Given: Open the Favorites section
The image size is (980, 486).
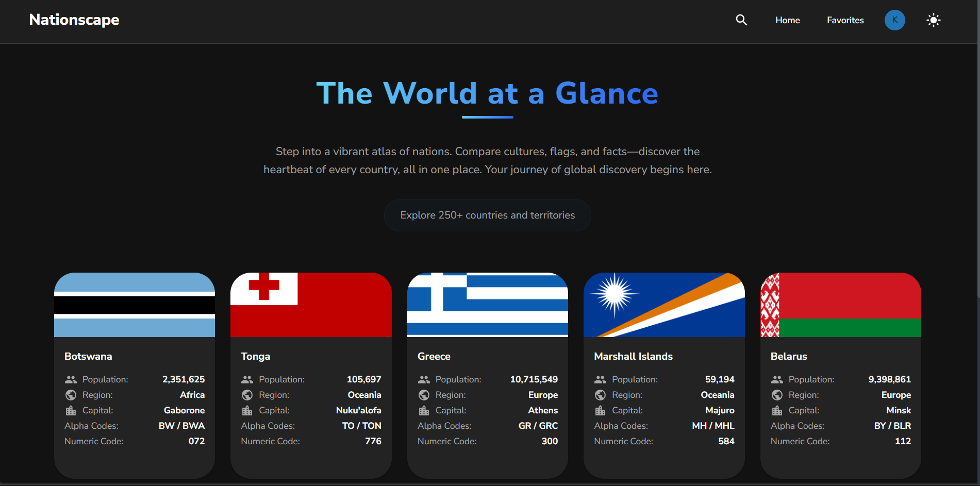Looking at the screenshot, I should pos(845,20).
